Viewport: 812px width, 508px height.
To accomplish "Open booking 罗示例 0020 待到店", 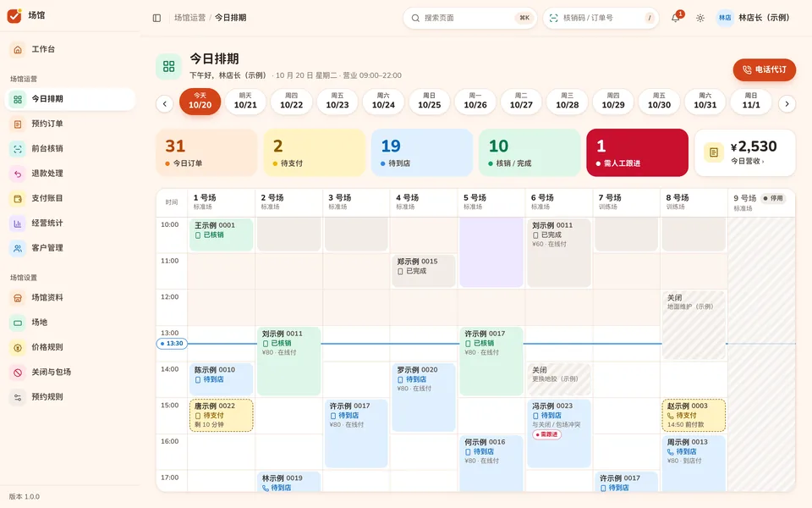I will click(x=424, y=397).
